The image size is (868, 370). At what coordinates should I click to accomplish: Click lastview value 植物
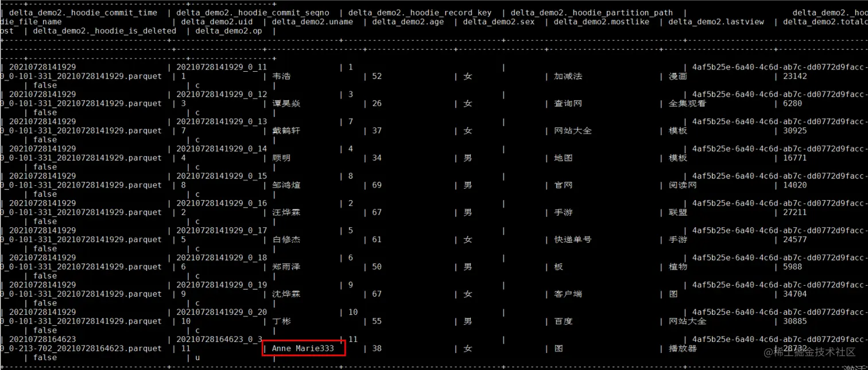tap(678, 267)
